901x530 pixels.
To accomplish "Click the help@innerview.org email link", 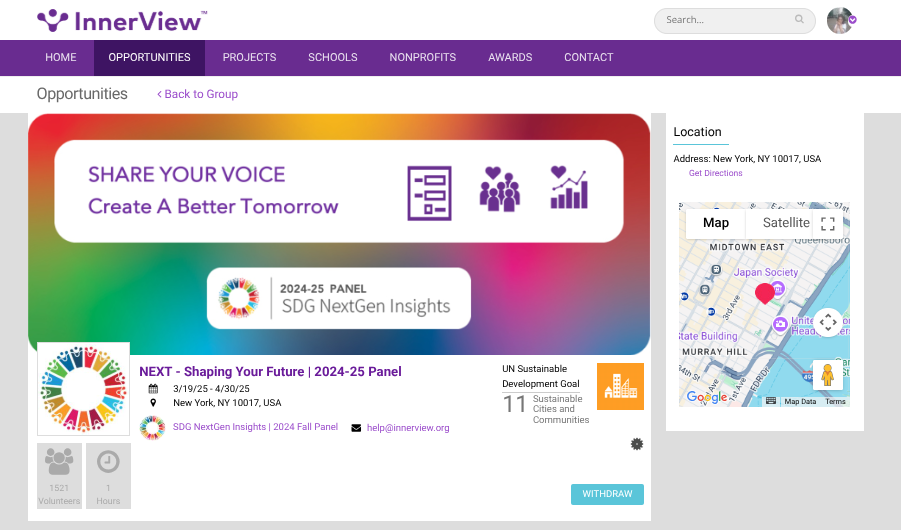I will tap(408, 428).
